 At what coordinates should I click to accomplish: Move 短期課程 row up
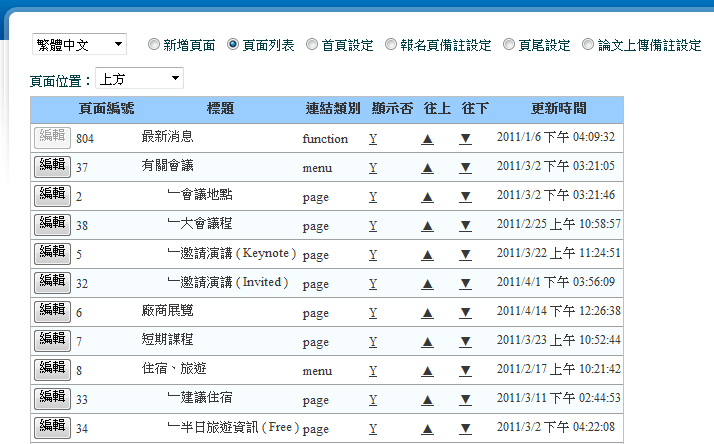pos(427,342)
